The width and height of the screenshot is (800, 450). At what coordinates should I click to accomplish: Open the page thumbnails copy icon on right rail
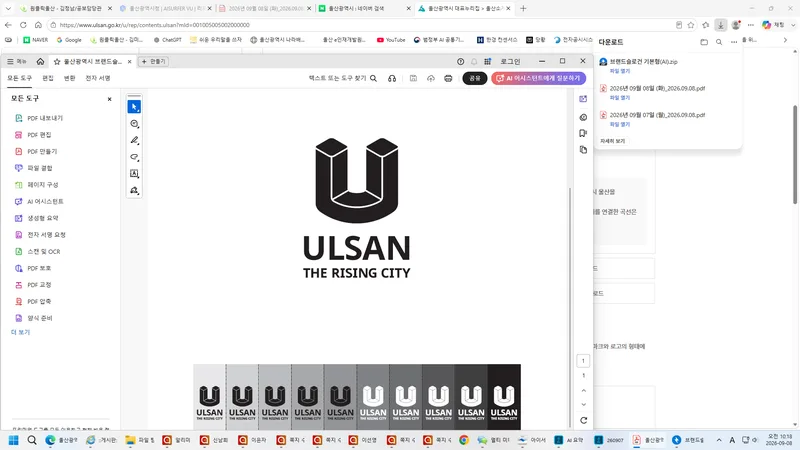tap(583, 149)
